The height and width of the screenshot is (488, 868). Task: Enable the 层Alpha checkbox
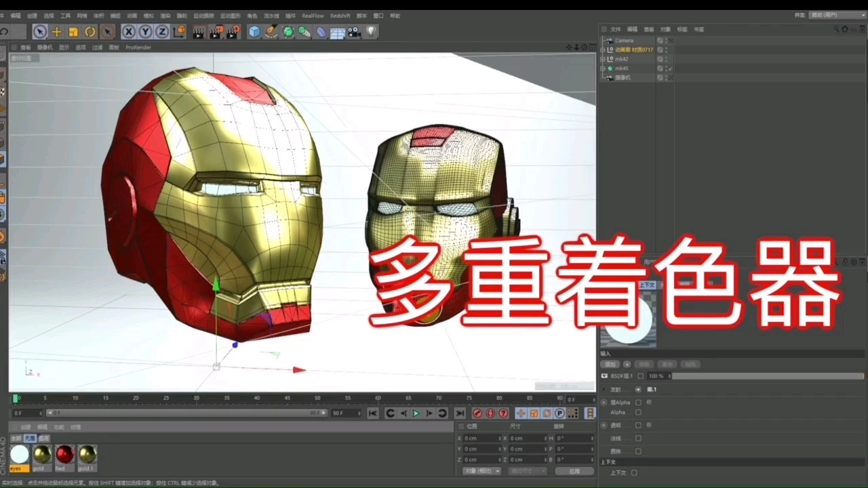tap(638, 403)
